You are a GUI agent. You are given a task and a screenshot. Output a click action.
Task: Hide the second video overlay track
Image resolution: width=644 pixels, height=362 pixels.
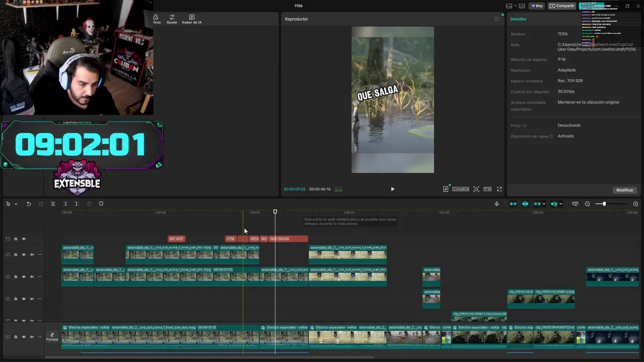click(x=24, y=277)
